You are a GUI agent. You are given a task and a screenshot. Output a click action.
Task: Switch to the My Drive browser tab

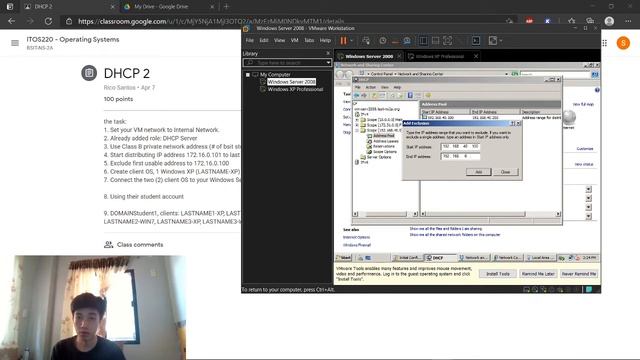click(169, 7)
